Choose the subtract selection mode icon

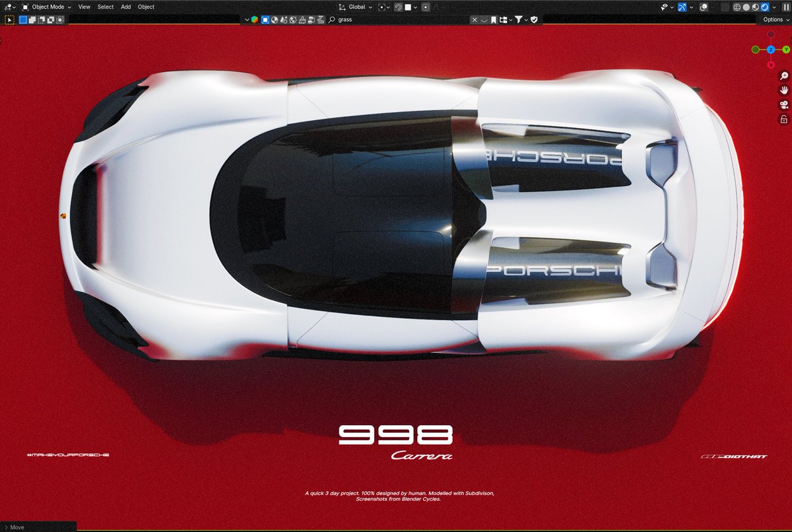tap(42, 20)
